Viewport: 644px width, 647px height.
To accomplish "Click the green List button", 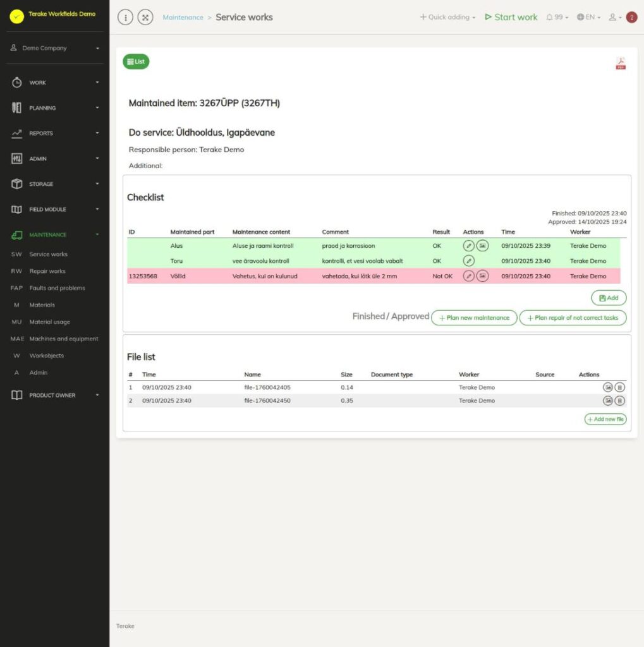I will [136, 61].
